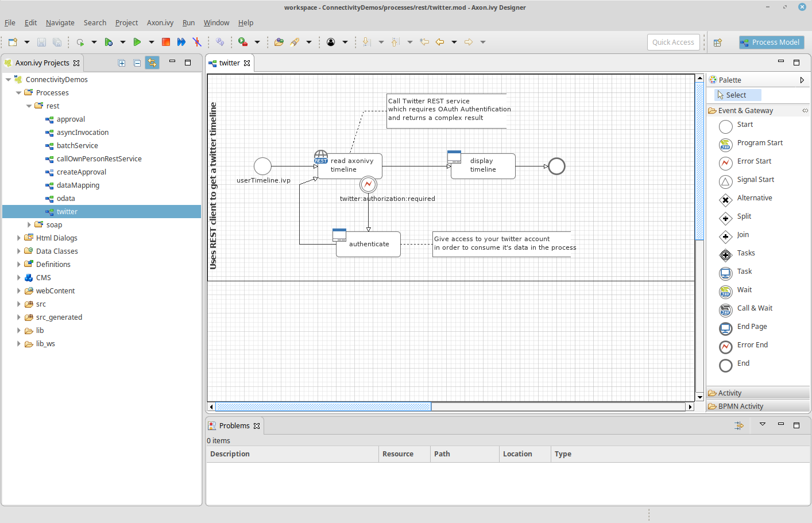
Task: Pick the Split gateway palette element
Action: point(736,216)
